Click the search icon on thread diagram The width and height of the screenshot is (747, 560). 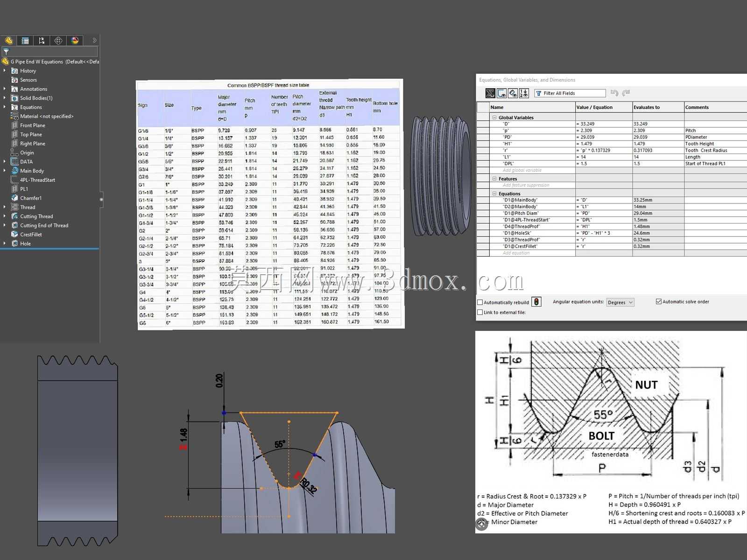(x=481, y=524)
